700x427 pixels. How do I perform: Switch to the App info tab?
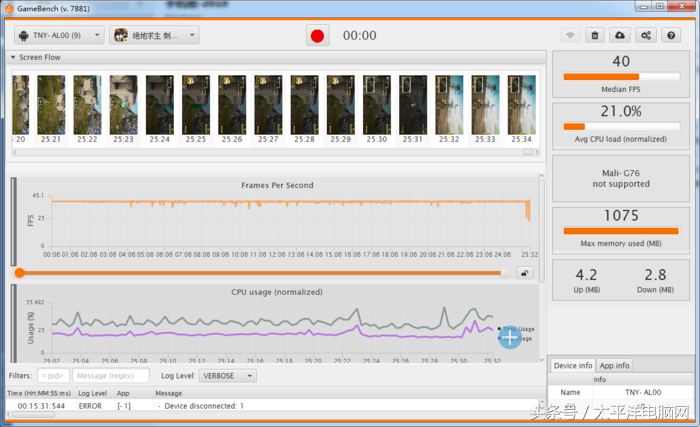pyautogui.click(x=614, y=366)
